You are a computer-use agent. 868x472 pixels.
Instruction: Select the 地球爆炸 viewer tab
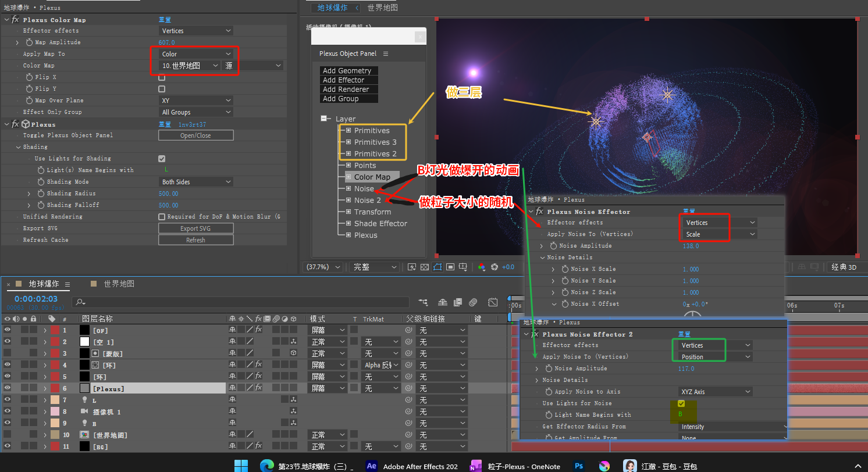pyautogui.click(x=332, y=8)
